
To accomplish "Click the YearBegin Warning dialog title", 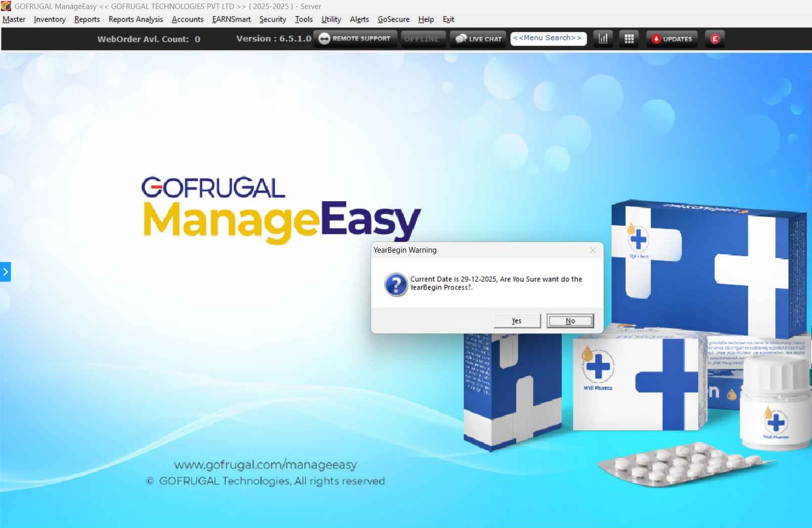I will coord(405,250).
